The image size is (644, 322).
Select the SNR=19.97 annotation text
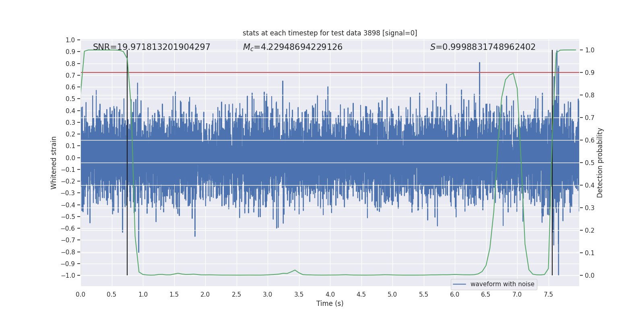(x=151, y=47)
